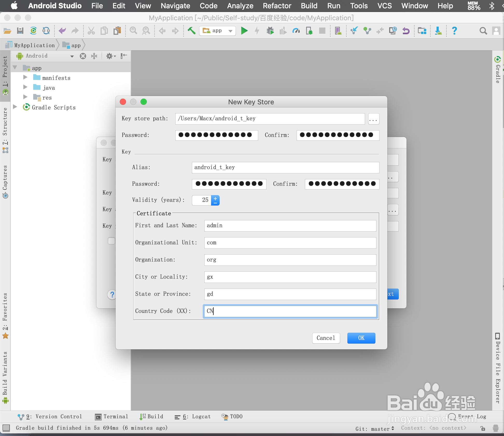Click the Search Everywhere magnifier icon
The height and width of the screenshot is (436, 504).
[483, 31]
